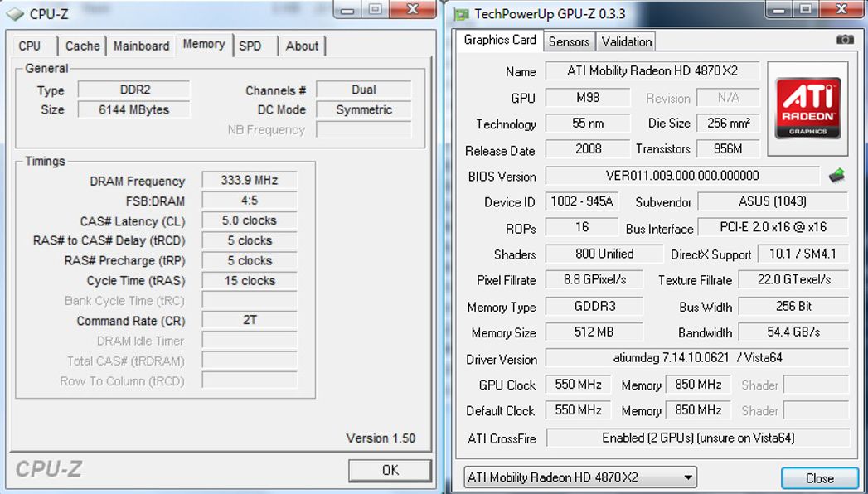Click the Default Clock value 550 MHz
The width and height of the screenshot is (868, 494).
578,410
